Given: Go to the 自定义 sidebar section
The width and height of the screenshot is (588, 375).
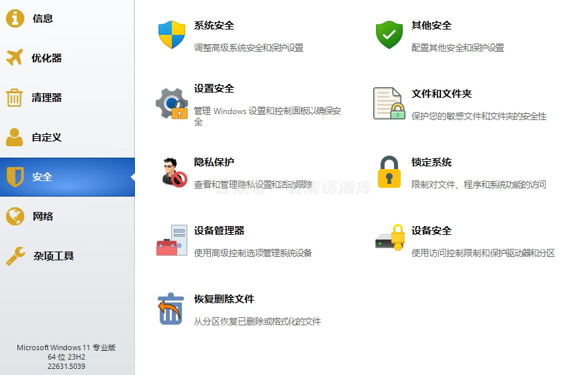Looking at the screenshot, I should tap(46, 138).
